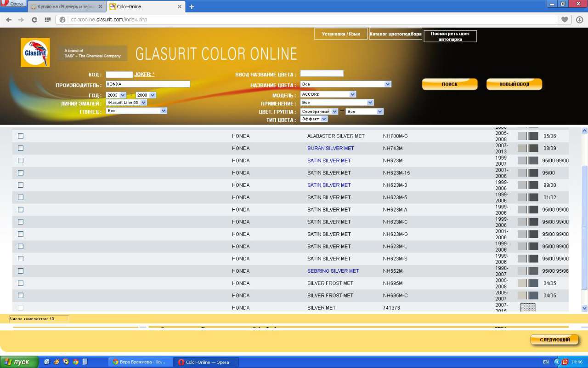The width and height of the screenshot is (588, 368).
Task: Switch to the 'Color-Online — Opera' taskbar button
Action: [x=206, y=362]
